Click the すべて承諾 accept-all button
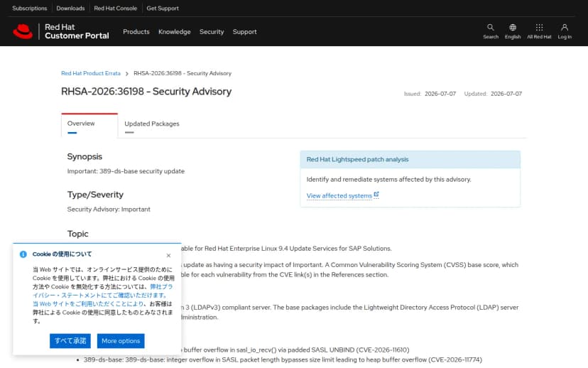Image resolution: width=588 pixels, height=368 pixels. [x=70, y=341]
